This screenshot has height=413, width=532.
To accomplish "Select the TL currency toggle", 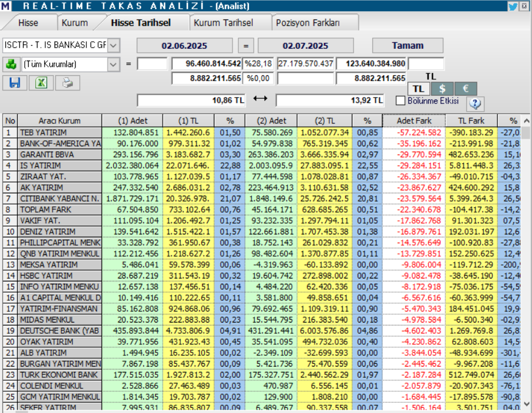I will tap(419, 89).
